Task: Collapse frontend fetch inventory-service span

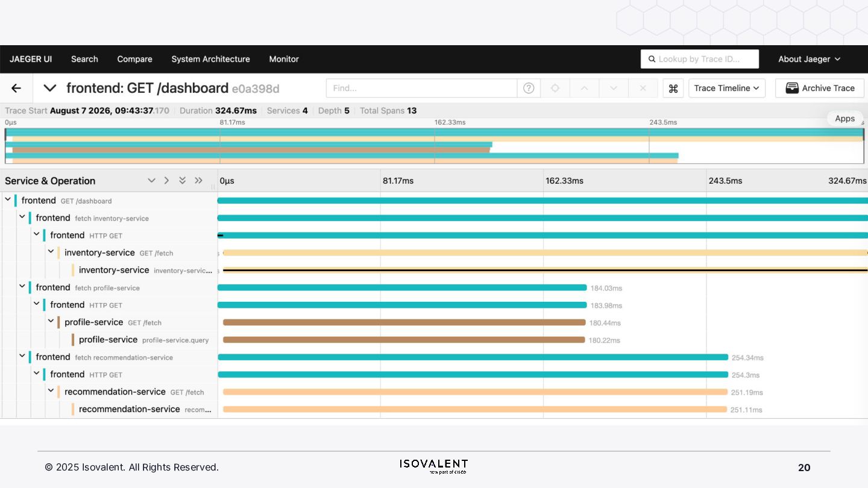Action: pyautogui.click(x=22, y=217)
